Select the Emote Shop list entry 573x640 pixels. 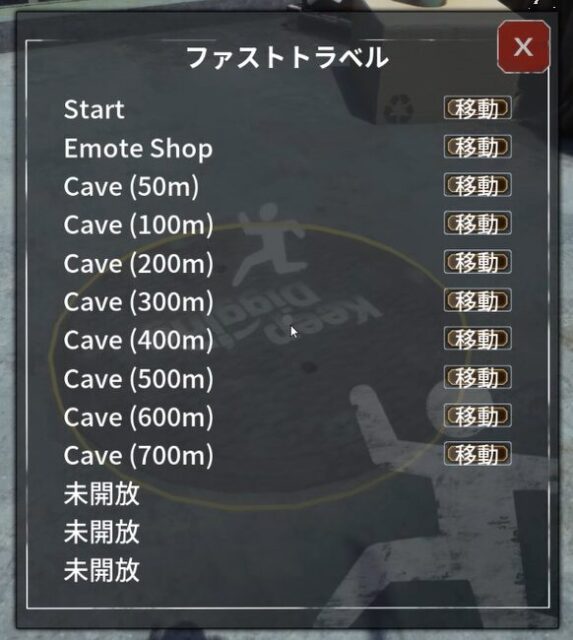tap(138, 149)
